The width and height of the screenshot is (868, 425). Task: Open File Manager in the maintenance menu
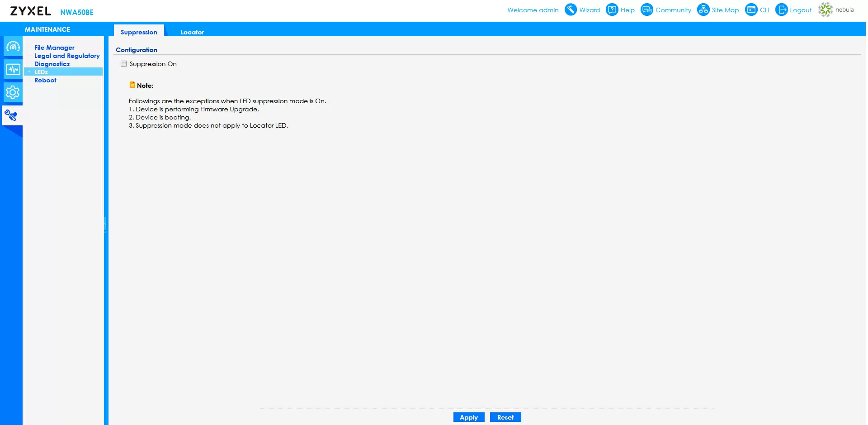point(54,48)
